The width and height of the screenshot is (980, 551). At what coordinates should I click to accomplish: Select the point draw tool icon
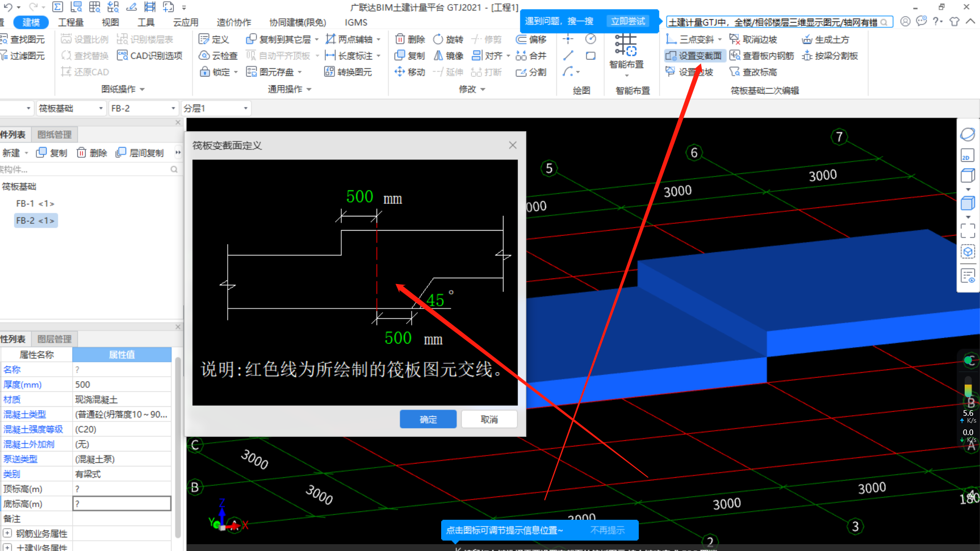pos(568,39)
